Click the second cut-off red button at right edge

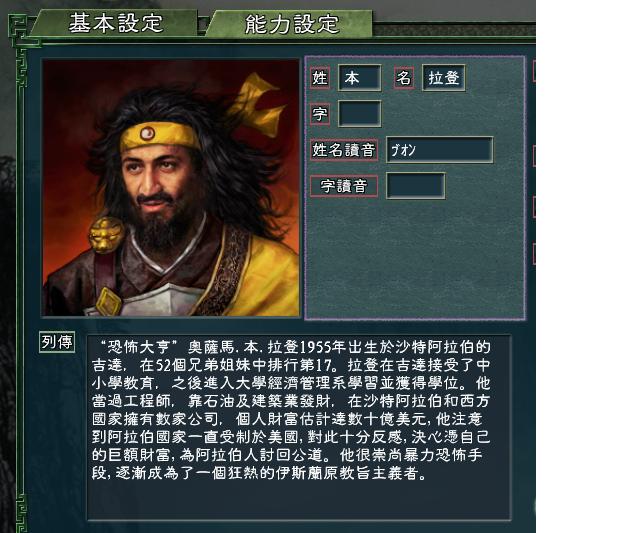pos(534,156)
